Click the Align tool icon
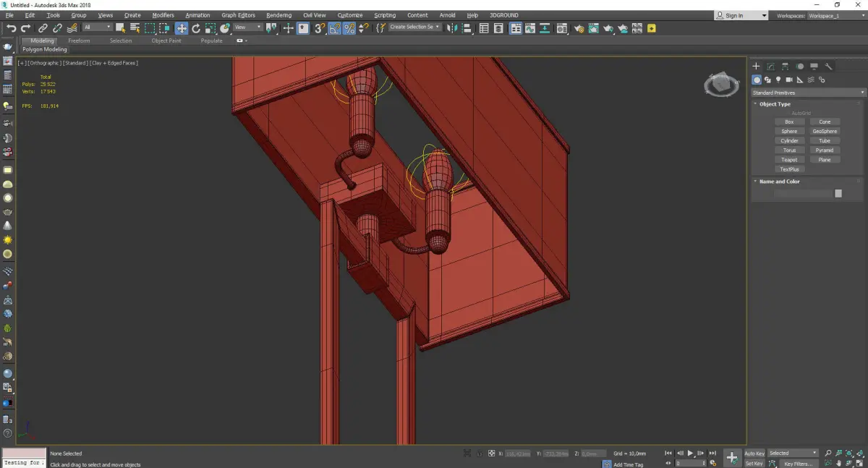 467,28
